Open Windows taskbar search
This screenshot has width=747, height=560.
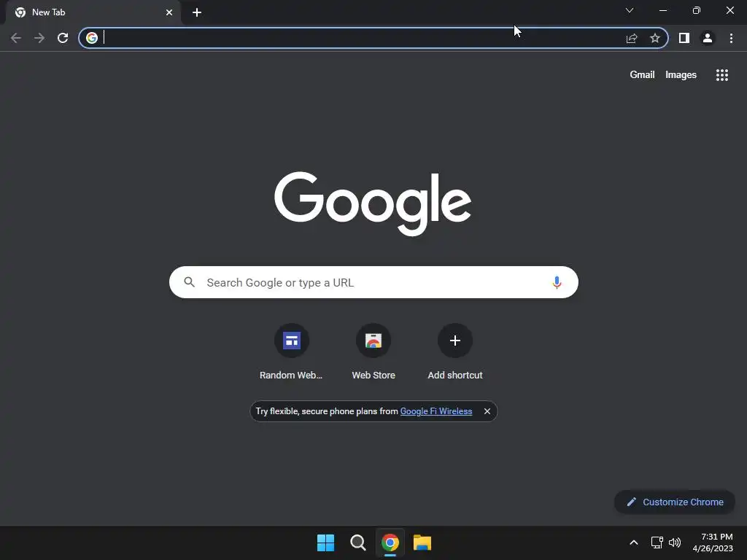[x=357, y=542]
